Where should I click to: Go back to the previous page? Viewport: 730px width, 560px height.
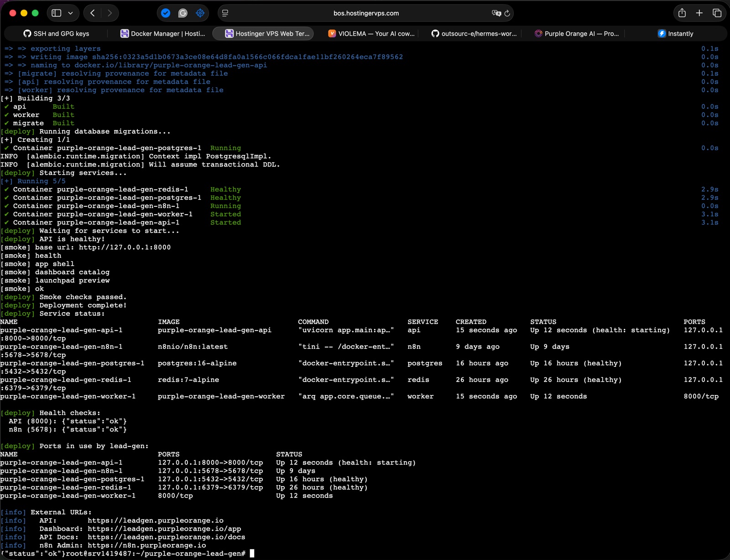click(93, 13)
